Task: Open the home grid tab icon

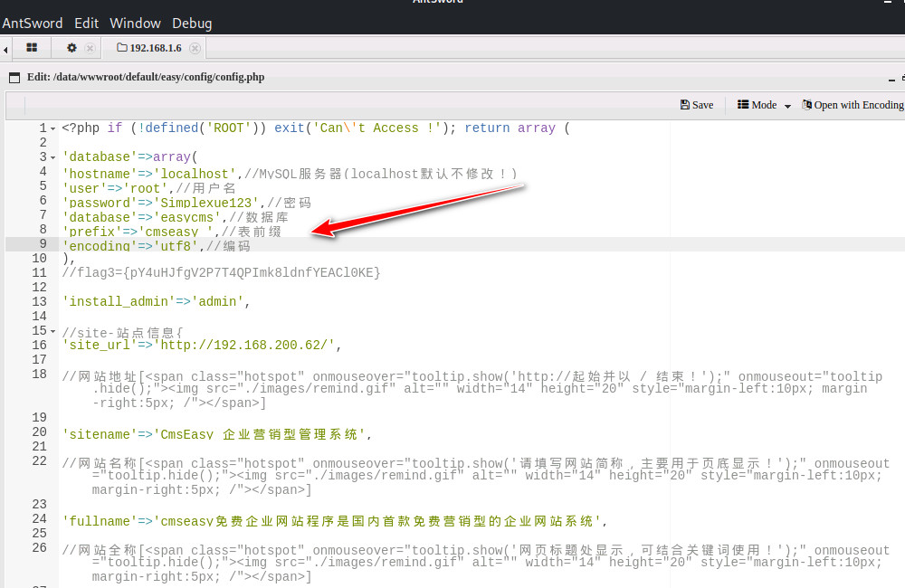Action: point(32,48)
